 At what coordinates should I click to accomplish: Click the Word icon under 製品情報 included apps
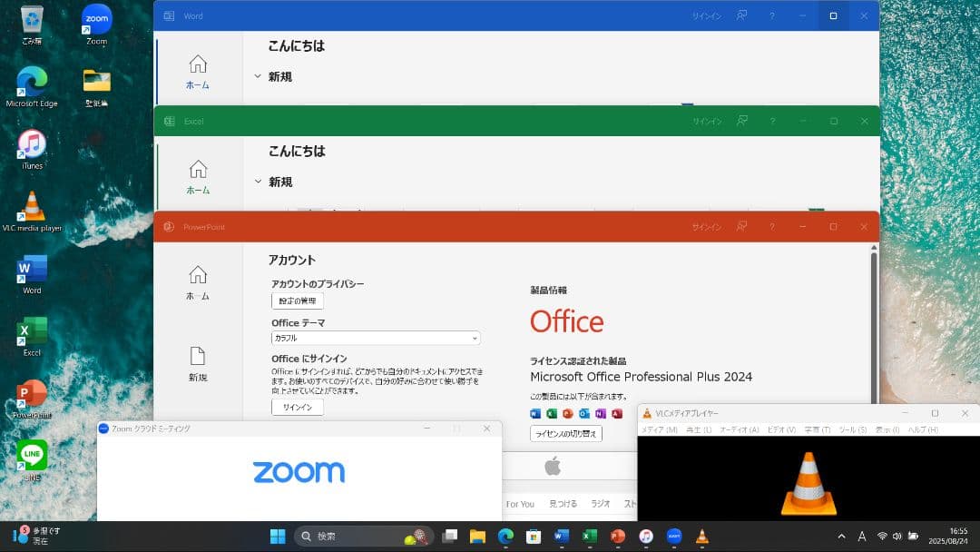click(535, 413)
